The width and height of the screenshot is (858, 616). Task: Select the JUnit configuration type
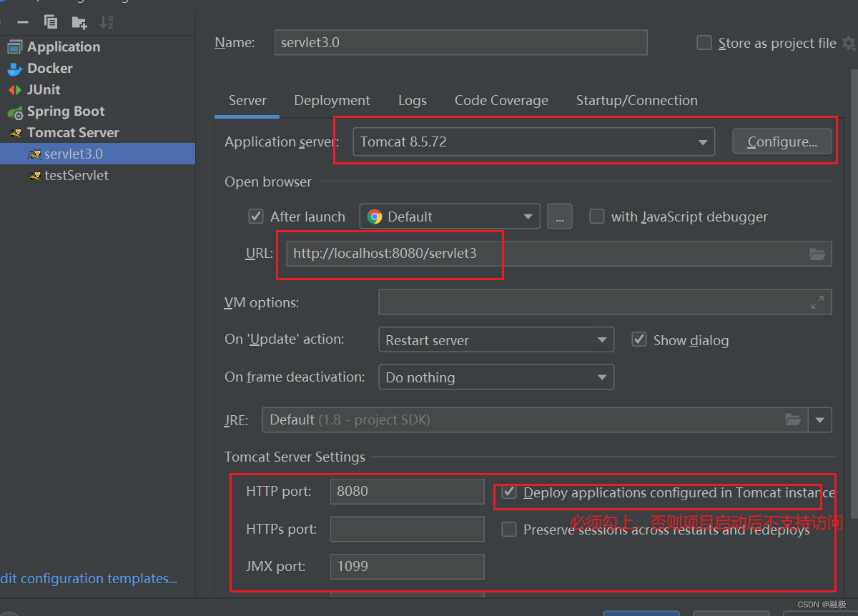click(x=97, y=89)
